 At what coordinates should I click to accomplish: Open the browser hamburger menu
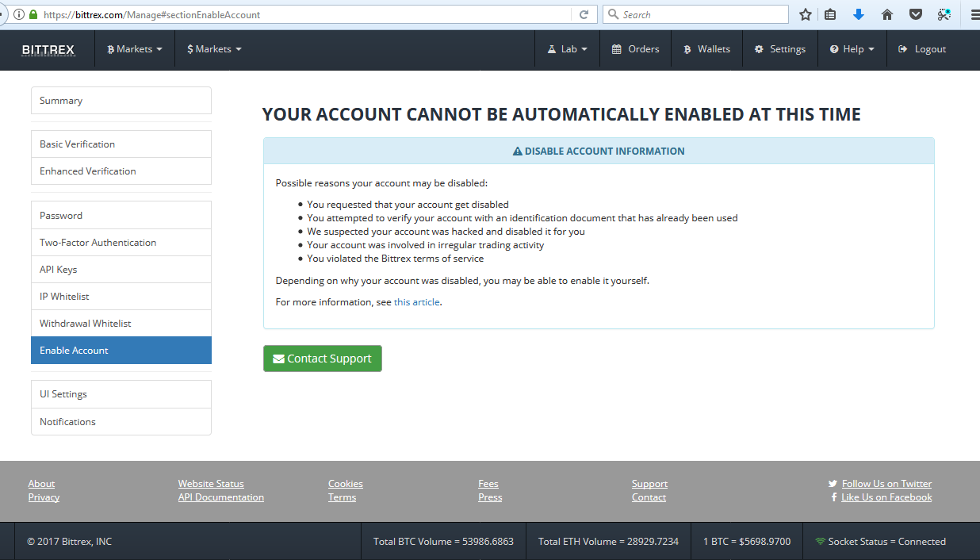point(974,14)
